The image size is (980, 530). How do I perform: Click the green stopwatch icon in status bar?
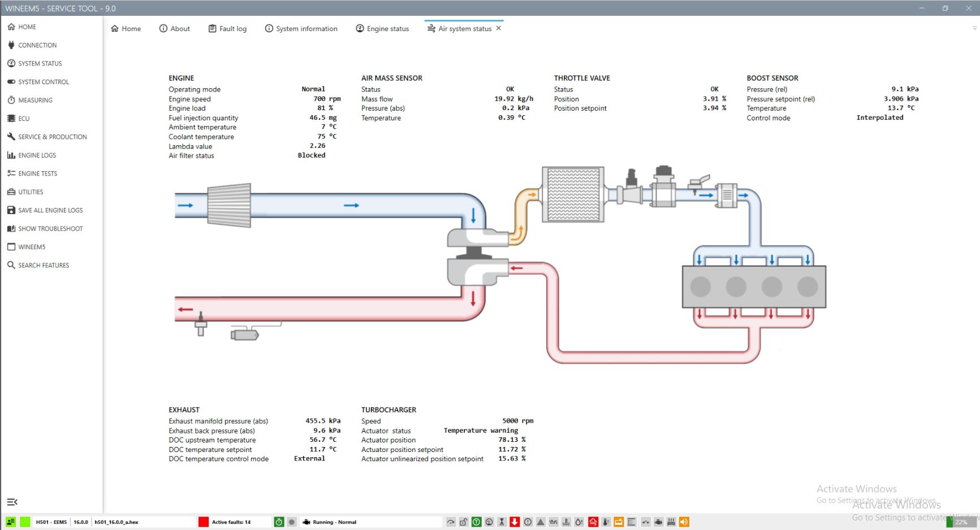279,522
